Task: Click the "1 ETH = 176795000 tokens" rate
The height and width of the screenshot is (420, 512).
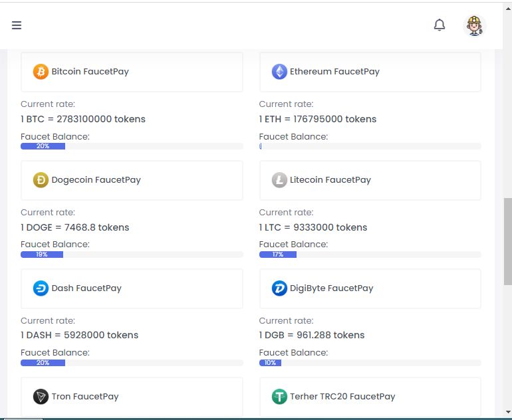Action: (x=318, y=119)
